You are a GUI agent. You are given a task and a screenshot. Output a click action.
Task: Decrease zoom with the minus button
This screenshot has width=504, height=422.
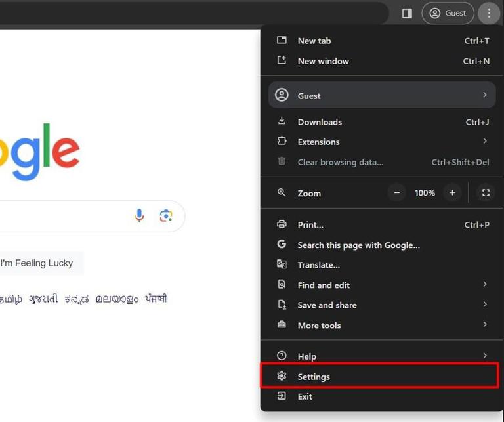click(x=397, y=193)
